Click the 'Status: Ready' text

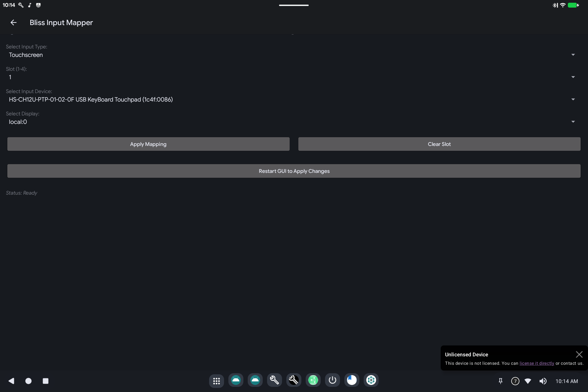22,193
